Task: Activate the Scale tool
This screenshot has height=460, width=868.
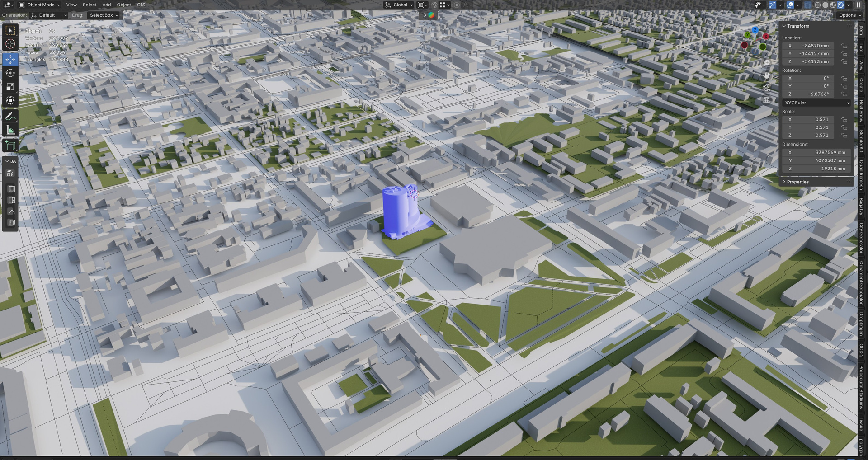Action: click(x=10, y=87)
